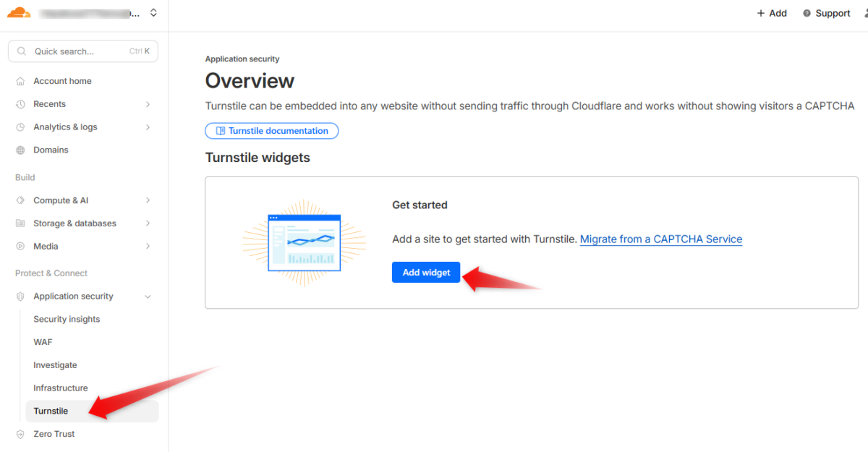Open the Migrate from a CAPTCHA Service link
The width and height of the screenshot is (868, 452).
tap(660, 239)
